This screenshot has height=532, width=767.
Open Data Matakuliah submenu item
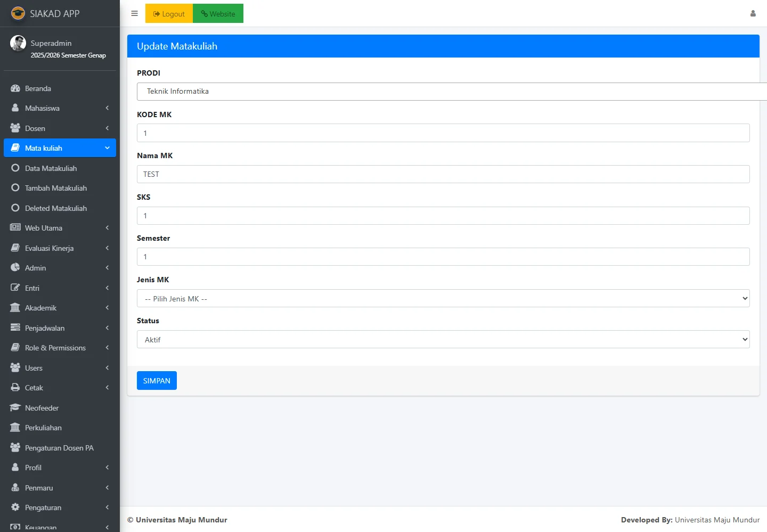coord(51,168)
